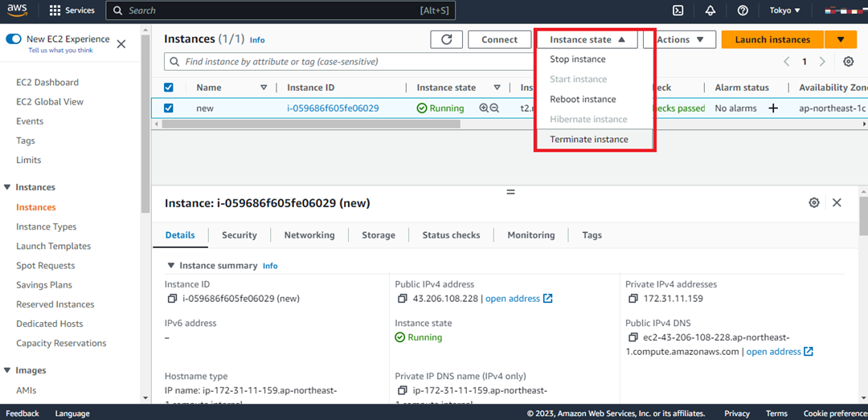Click the zoom-out filter icon beside Running
This screenshot has width=868, height=420.
coord(494,108)
